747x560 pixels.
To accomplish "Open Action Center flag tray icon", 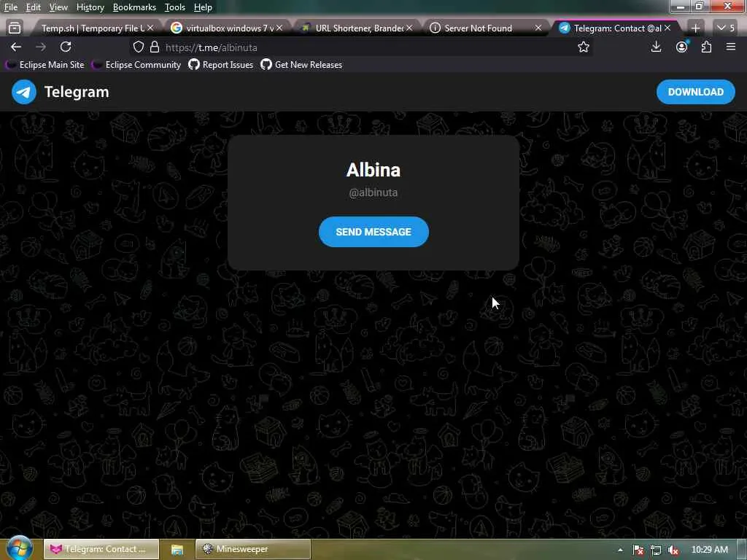I will [x=638, y=550].
